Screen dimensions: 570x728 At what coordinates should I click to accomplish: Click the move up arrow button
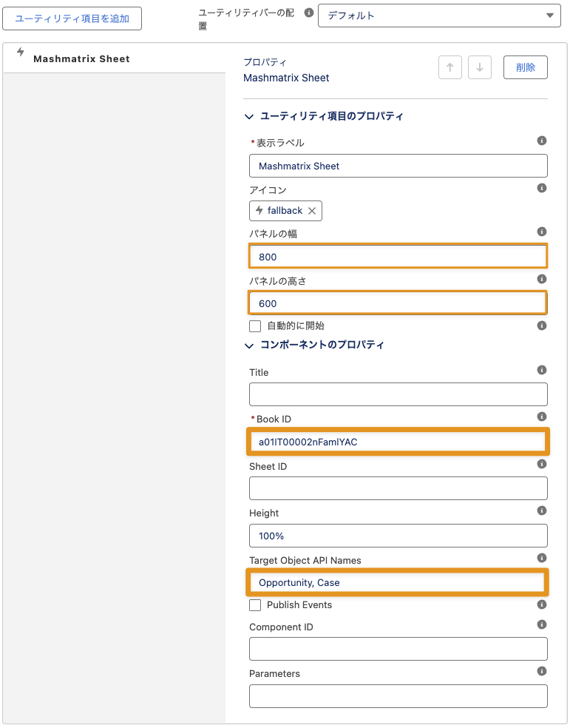click(449, 67)
